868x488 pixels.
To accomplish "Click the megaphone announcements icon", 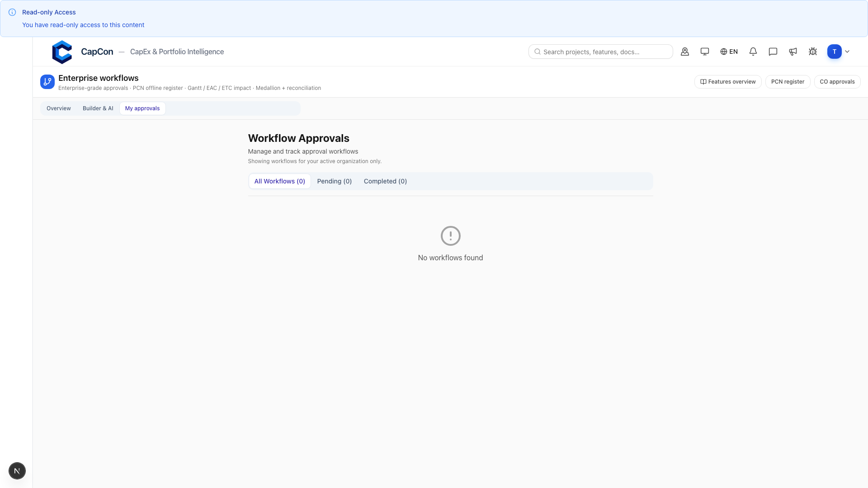I will [793, 52].
